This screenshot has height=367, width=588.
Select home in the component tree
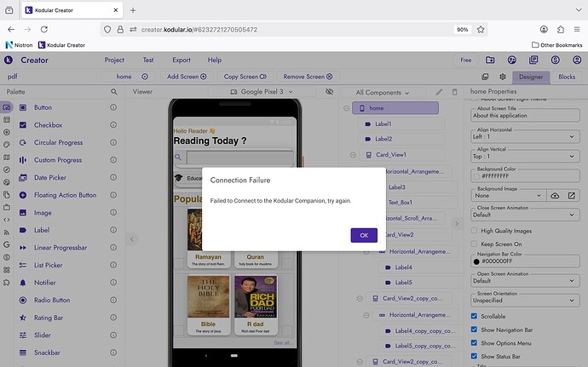point(395,108)
